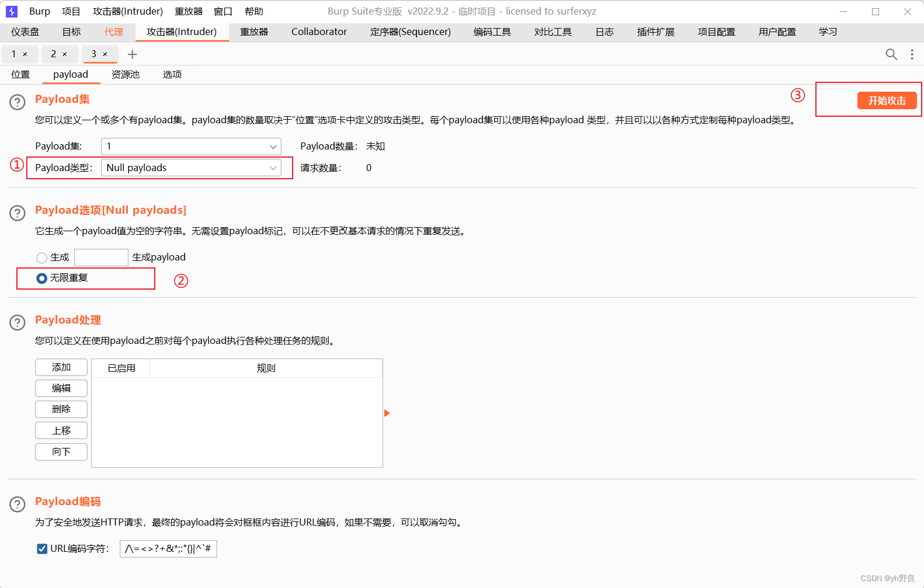
Task: Toggle the URL编码字符 checkbox
Action: 42,549
